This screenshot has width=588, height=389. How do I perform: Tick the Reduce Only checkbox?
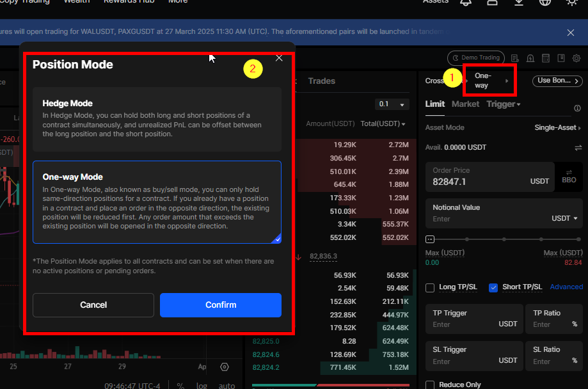(x=431, y=385)
